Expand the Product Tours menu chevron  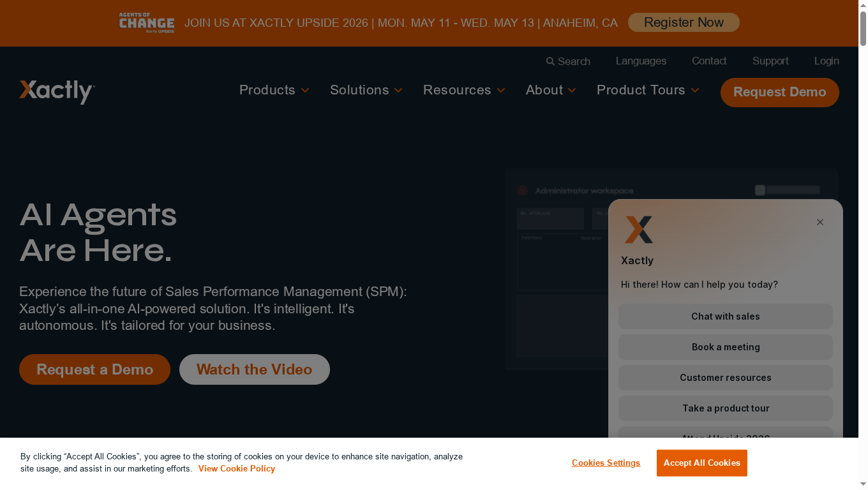click(x=695, y=91)
